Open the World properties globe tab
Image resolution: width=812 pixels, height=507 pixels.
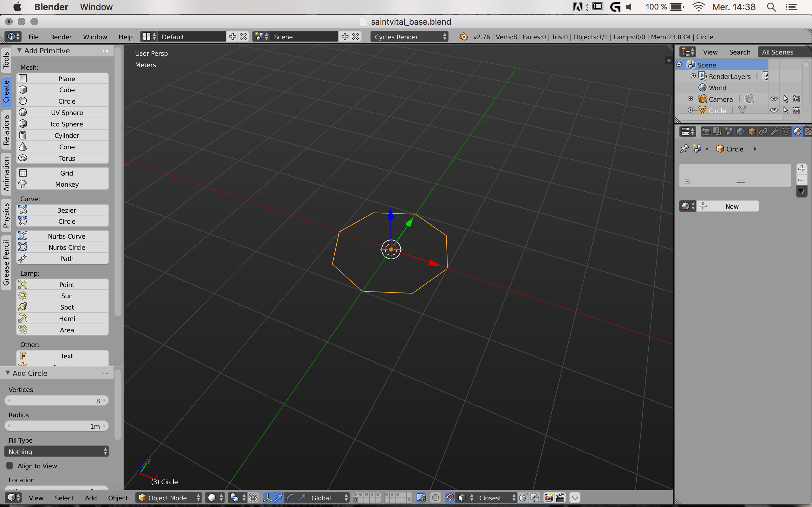click(x=740, y=132)
